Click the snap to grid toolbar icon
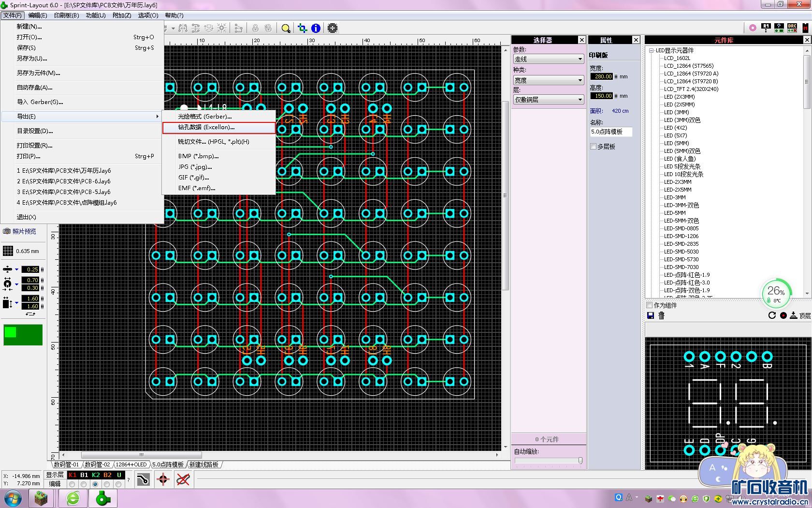The image size is (812, 508). pyautogui.click(x=222, y=28)
